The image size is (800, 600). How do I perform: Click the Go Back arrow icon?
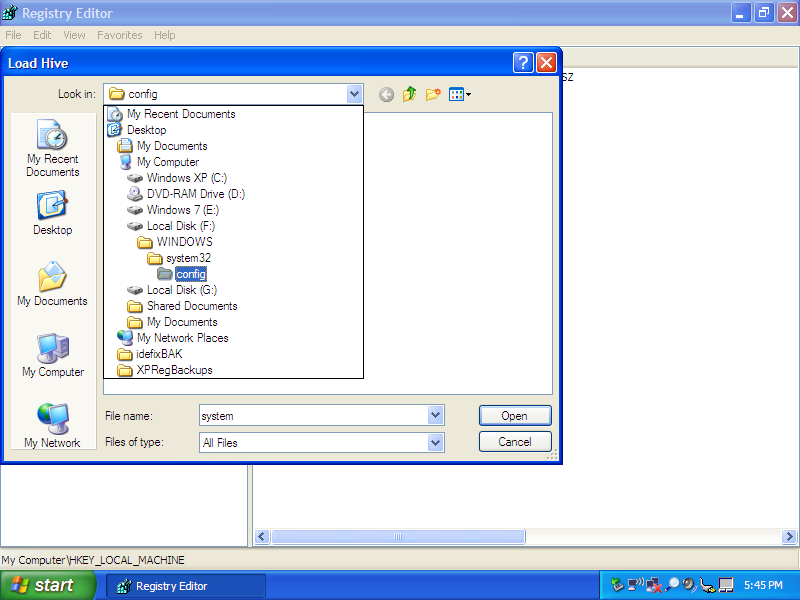pos(386,94)
